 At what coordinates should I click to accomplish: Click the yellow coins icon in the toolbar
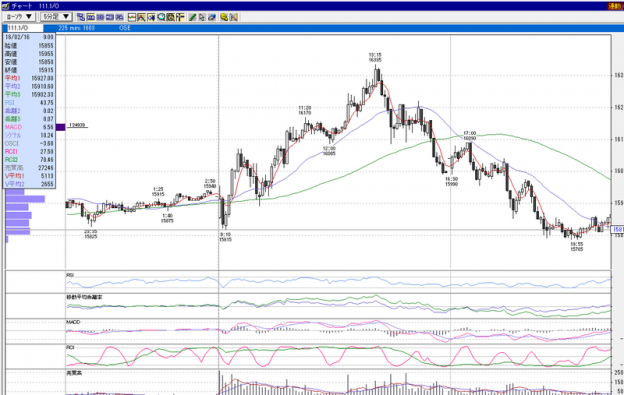pyautogui.click(x=224, y=17)
